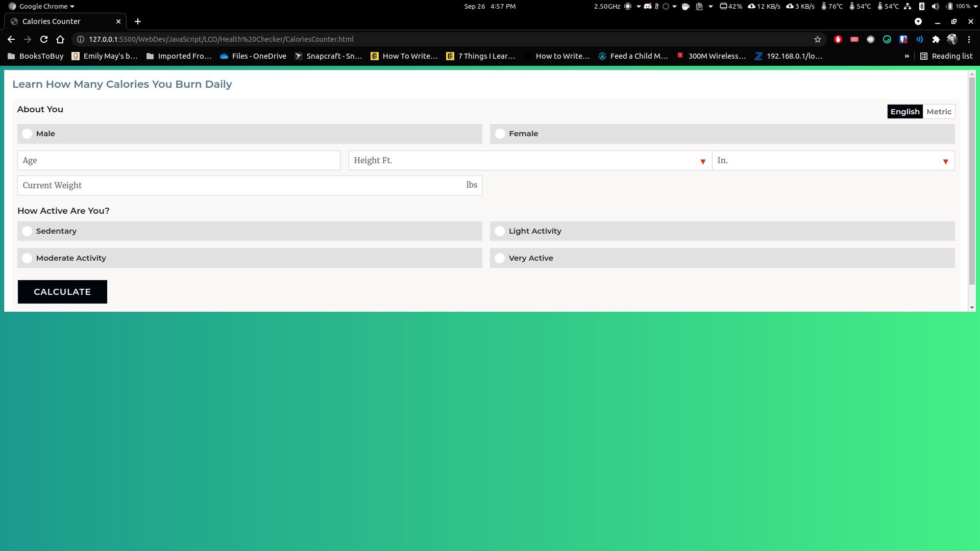
Task: Select the Male radio option
Action: pyautogui.click(x=27, y=134)
